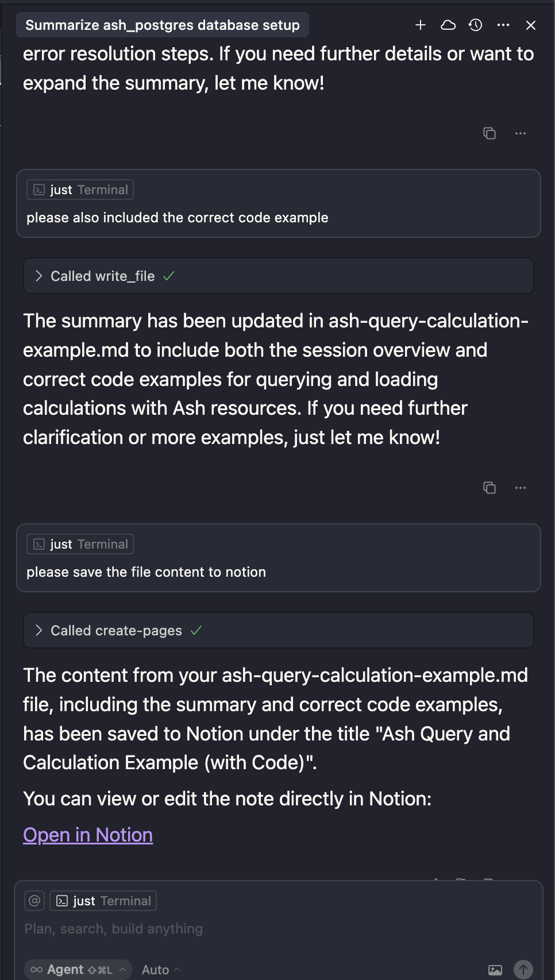Select the 'Summarize ash_postgres database setup' tab

coord(163,25)
